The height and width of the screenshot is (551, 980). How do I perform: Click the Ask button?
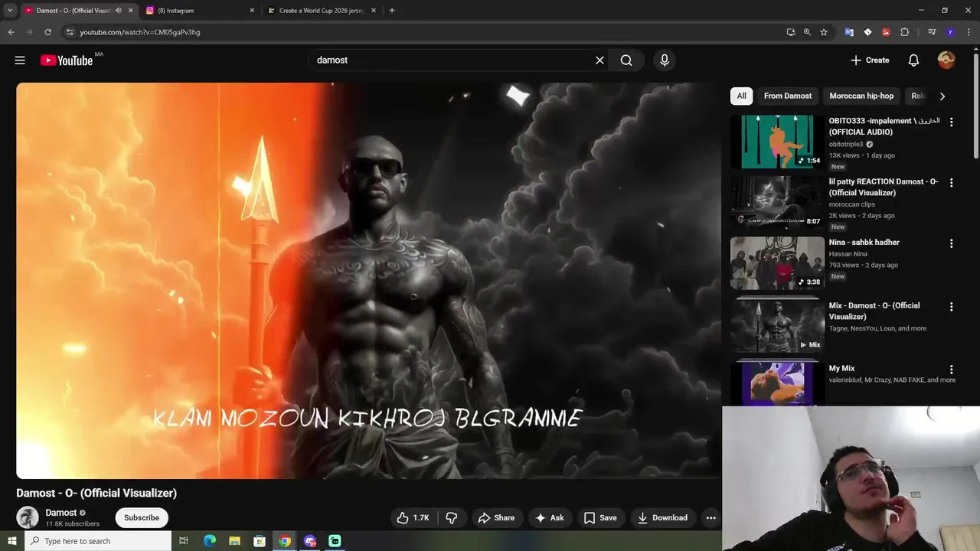point(549,518)
